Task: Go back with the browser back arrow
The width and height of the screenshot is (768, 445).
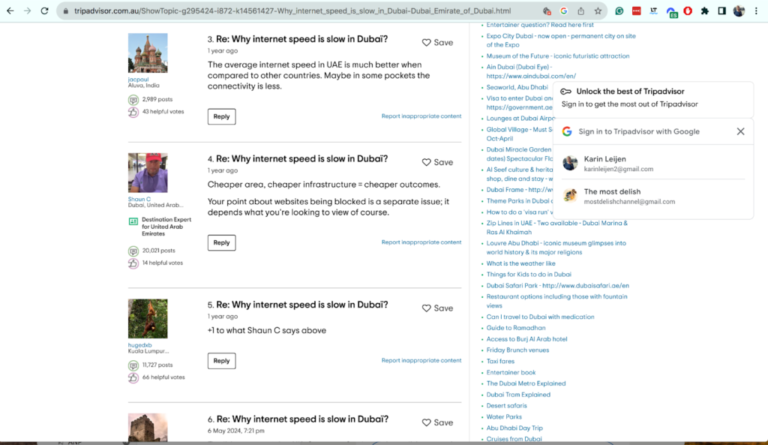Action: click(10, 11)
